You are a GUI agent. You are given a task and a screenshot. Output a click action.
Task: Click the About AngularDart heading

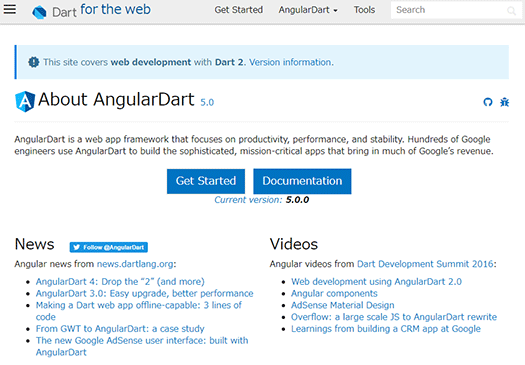tap(116, 100)
